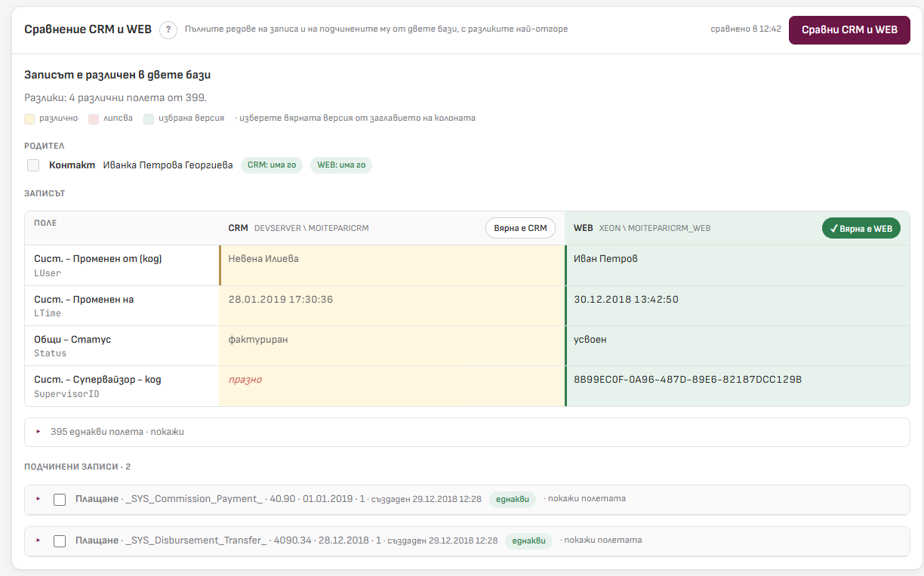Viewport: 924px width, 576px height.
Task: Click the Сравни CRM и WEB button
Action: click(849, 30)
